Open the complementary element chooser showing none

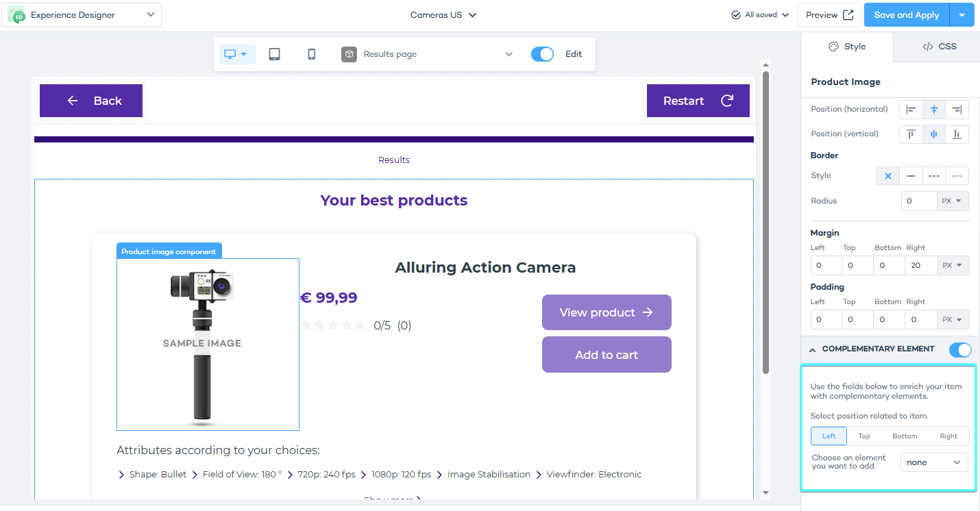tap(933, 462)
